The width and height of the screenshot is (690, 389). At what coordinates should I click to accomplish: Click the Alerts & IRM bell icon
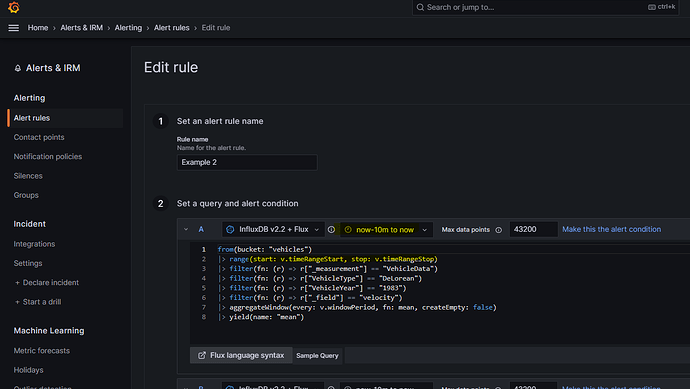(x=18, y=68)
